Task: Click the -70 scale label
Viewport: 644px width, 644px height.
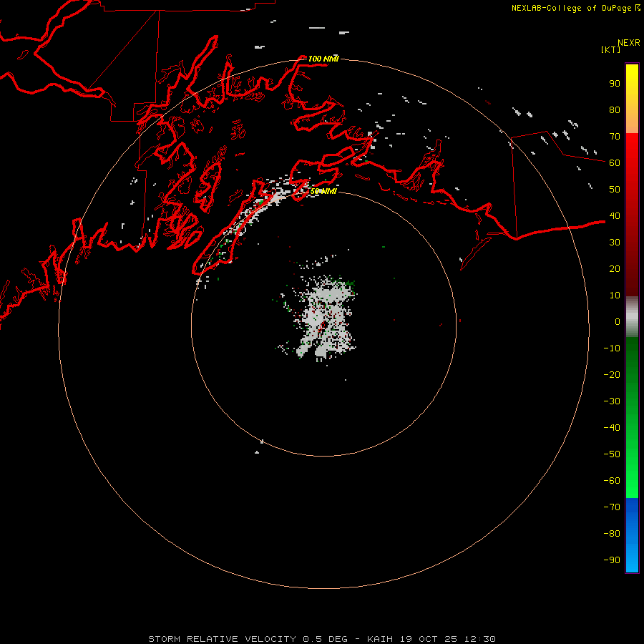Action: click(x=612, y=507)
